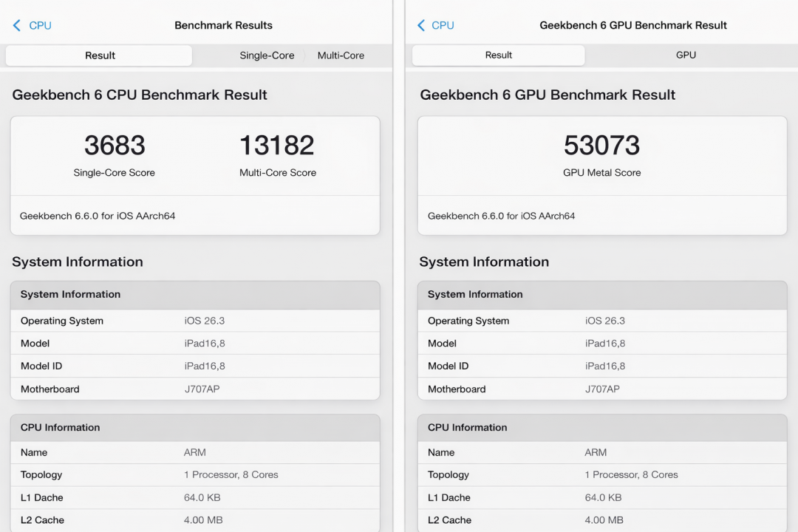The image size is (798, 532).
Task: Click Operating System row in CPU panel
Action: tap(195, 321)
